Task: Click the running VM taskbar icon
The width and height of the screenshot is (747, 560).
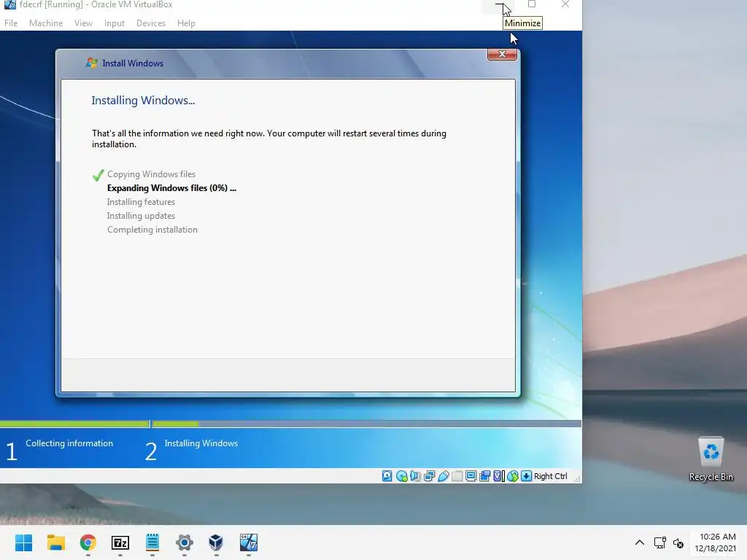Action: point(249,542)
